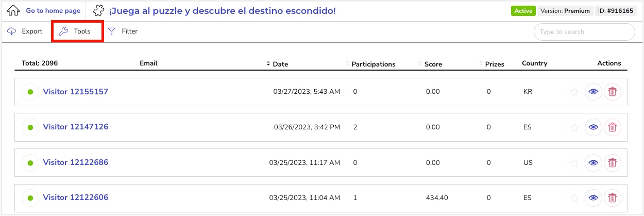
Task: View details of Visitor 12155157 via eye icon
Action: coord(594,92)
